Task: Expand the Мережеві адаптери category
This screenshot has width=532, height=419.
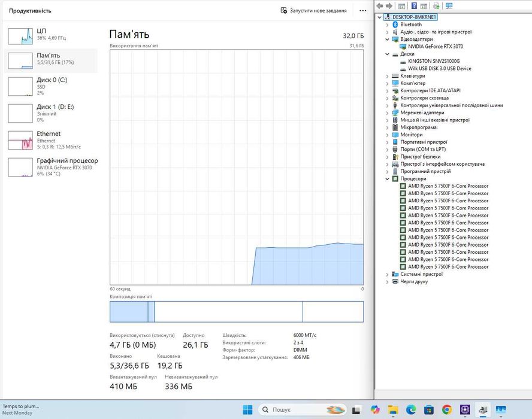Action: [387, 113]
